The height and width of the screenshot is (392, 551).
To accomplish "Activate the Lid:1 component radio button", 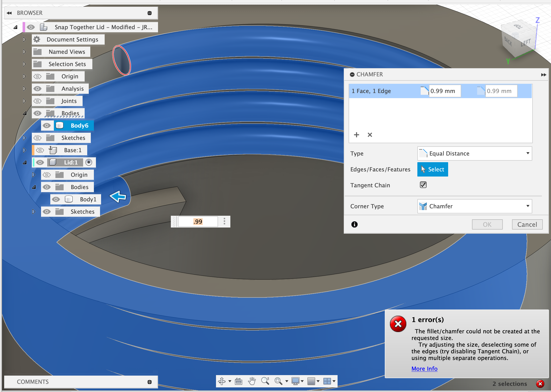I will (x=89, y=162).
